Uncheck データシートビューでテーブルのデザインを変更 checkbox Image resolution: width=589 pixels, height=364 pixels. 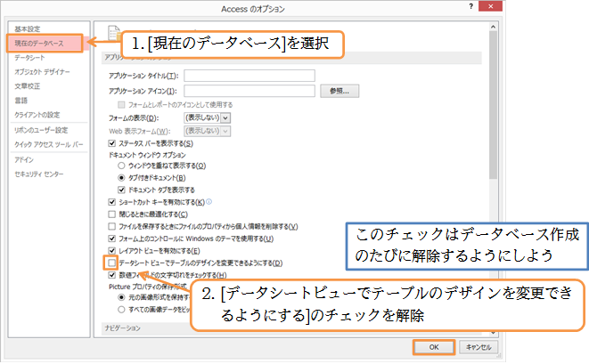click(x=111, y=263)
